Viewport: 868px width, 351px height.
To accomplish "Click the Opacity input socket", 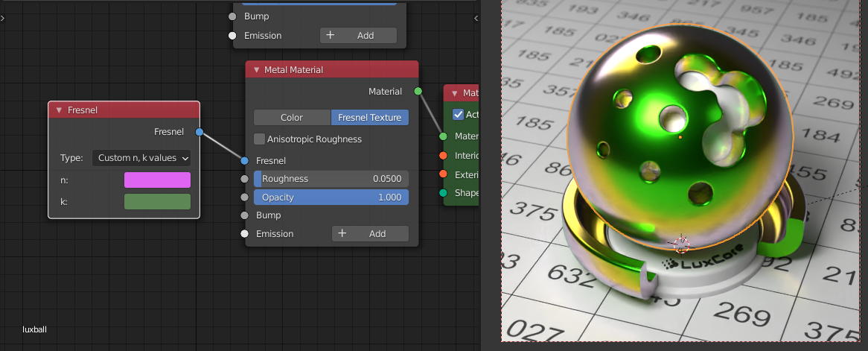I will pyautogui.click(x=245, y=197).
